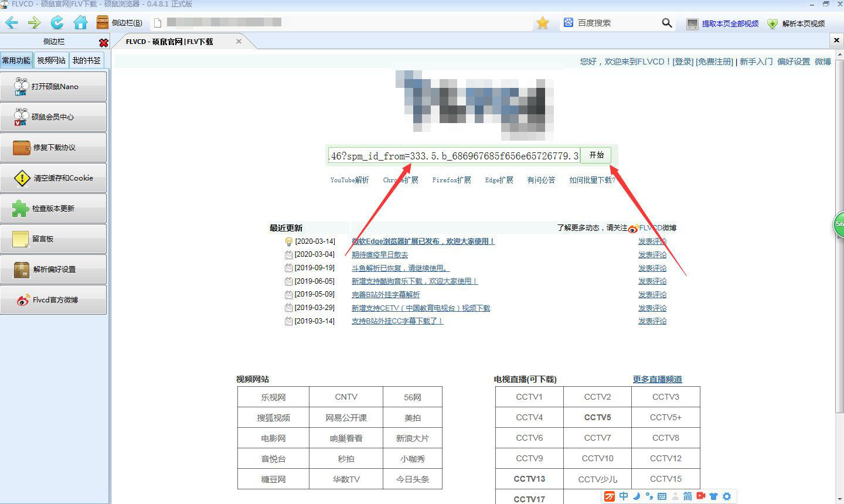This screenshot has height=504, width=844.
Task: Open 硕鼠会员中心 sidebar button
Action: click(x=53, y=117)
